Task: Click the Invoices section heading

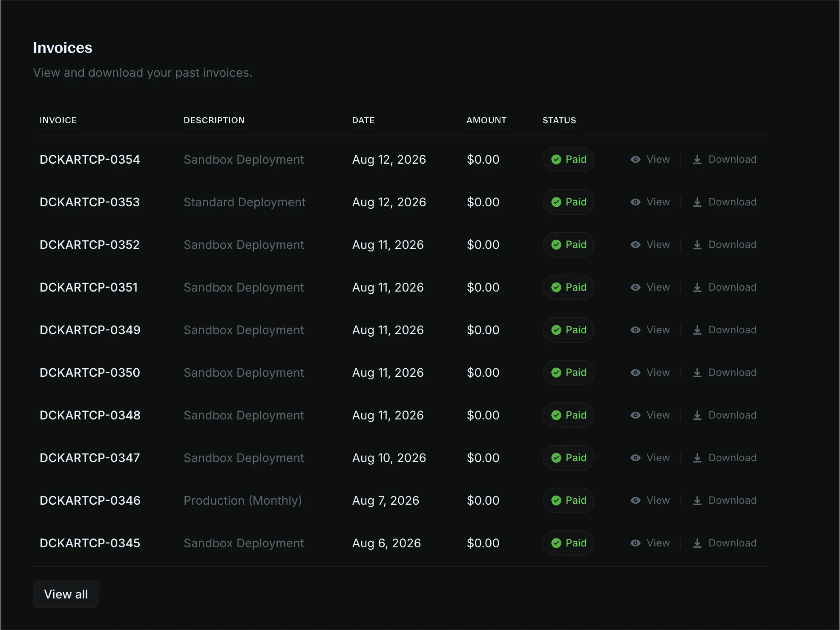Action: pos(63,48)
